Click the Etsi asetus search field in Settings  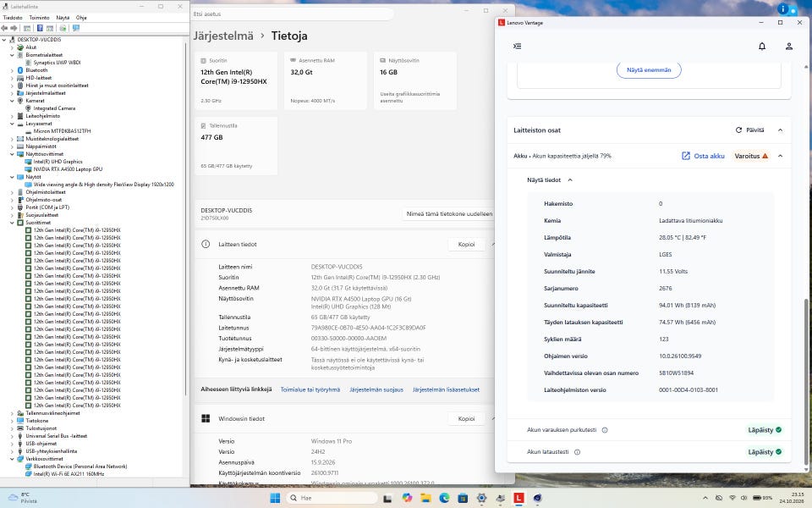click(x=293, y=14)
